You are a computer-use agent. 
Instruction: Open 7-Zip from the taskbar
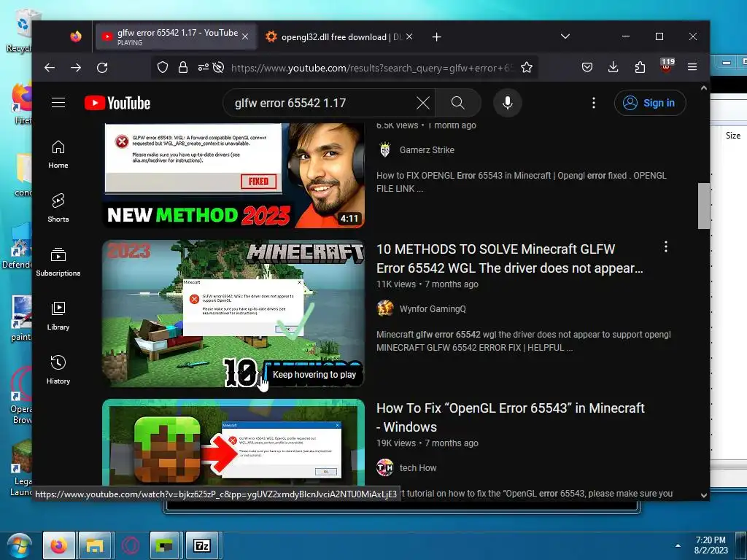pyautogui.click(x=201, y=545)
